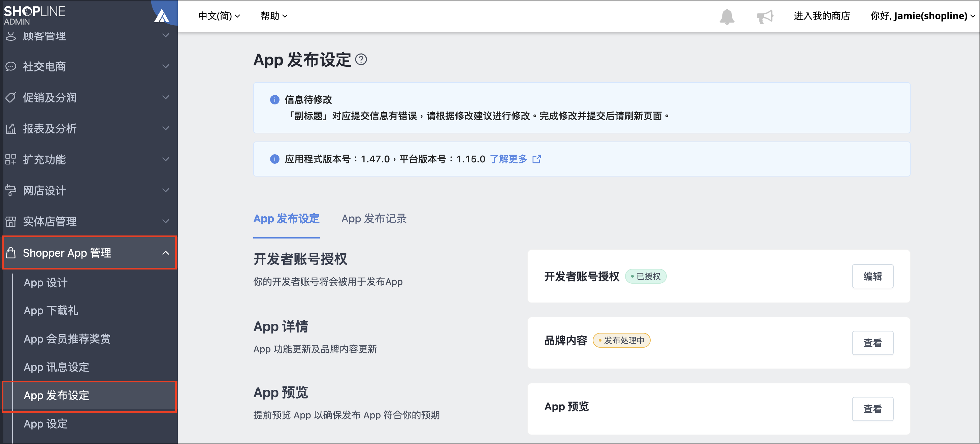Image resolution: width=980 pixels, height=444 pixels.
Task: Click 你的开发者账号将会被用于发布App description
Action: point(328,282)
